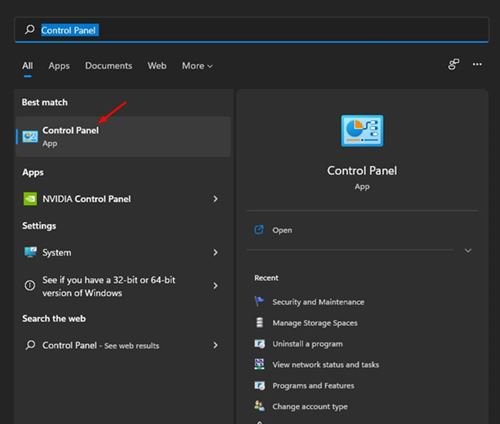The image size is (500, 424).
Task: Click the System settings monitor icon
Action: 30,252
